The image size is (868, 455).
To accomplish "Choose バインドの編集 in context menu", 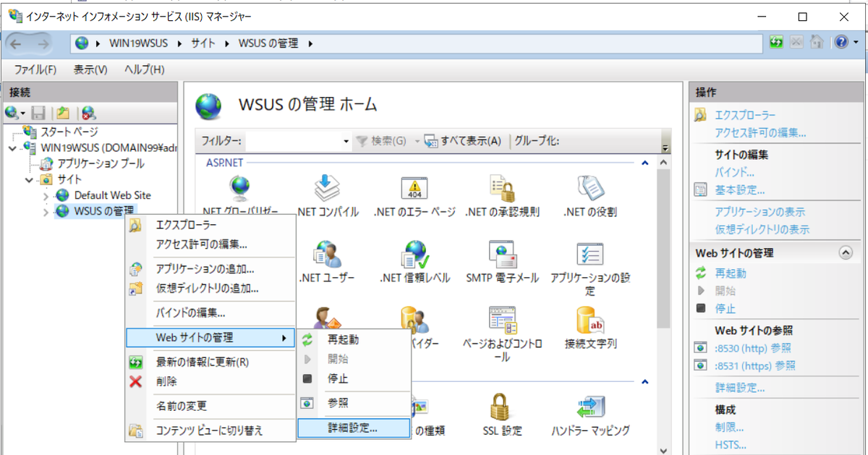I will coord(211,313).
